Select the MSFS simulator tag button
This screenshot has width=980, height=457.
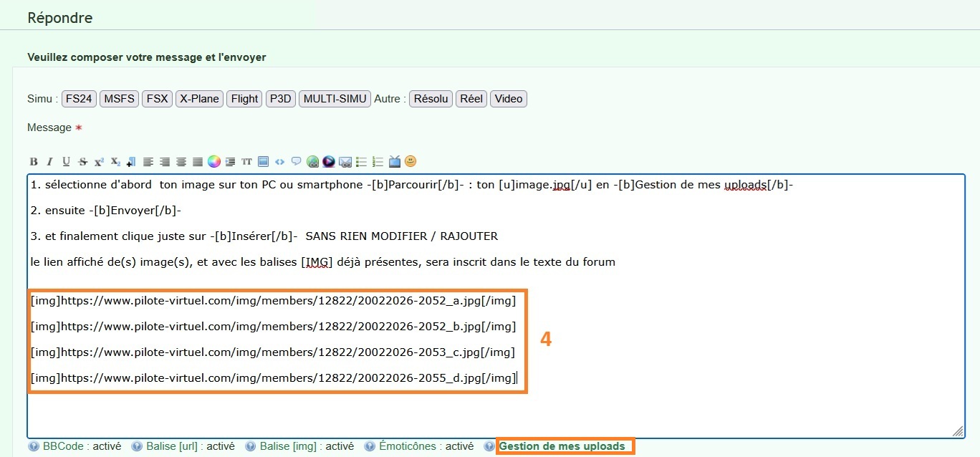(x=118, y=99)
